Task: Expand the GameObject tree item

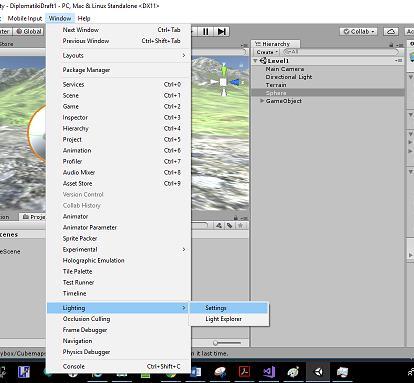Action: pos(262,101)
